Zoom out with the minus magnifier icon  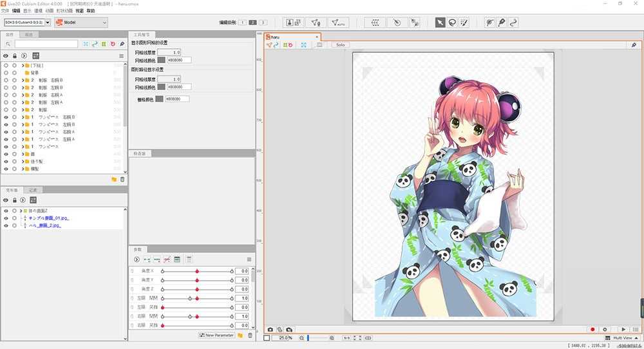click(301, 338)
